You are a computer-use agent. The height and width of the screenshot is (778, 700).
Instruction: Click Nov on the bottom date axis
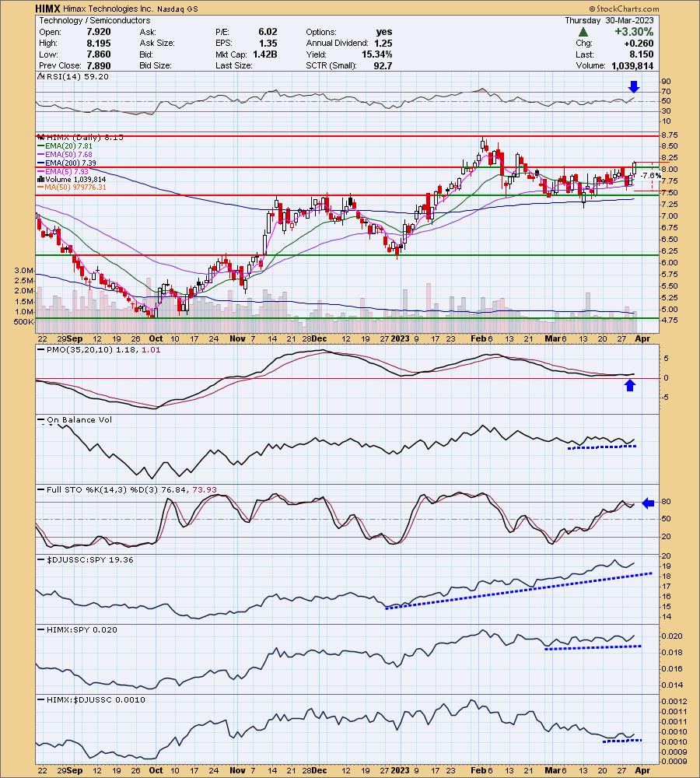pyautogui.click(x=238, y=770)
